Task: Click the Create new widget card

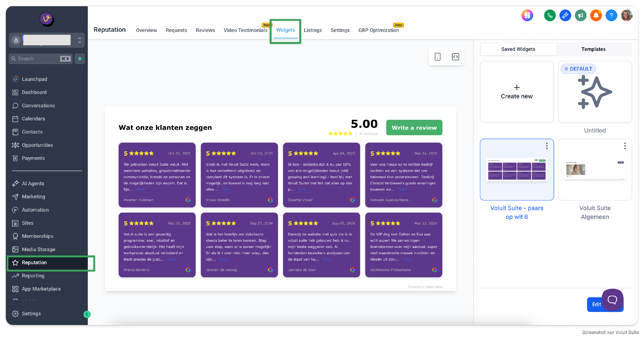Action: click(516, 92)
